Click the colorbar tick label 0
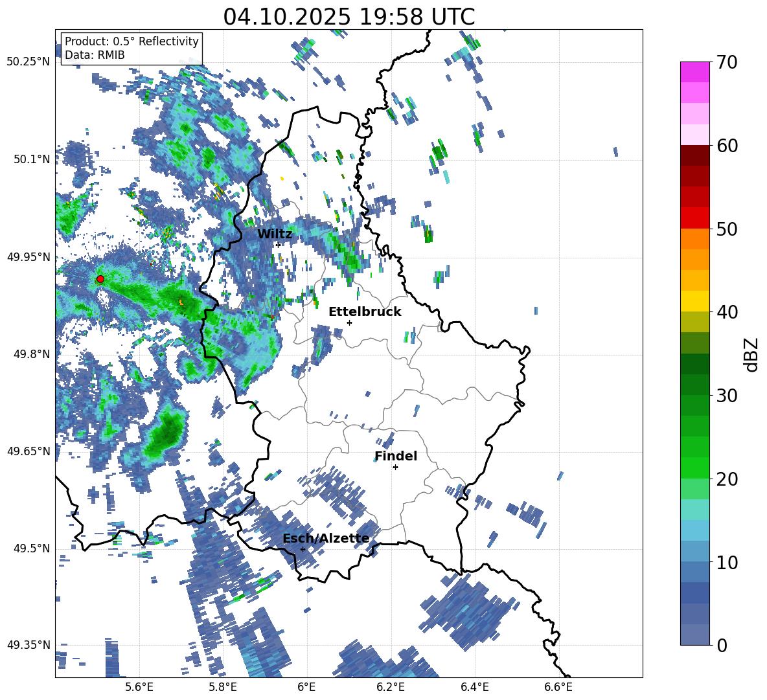 722,645
